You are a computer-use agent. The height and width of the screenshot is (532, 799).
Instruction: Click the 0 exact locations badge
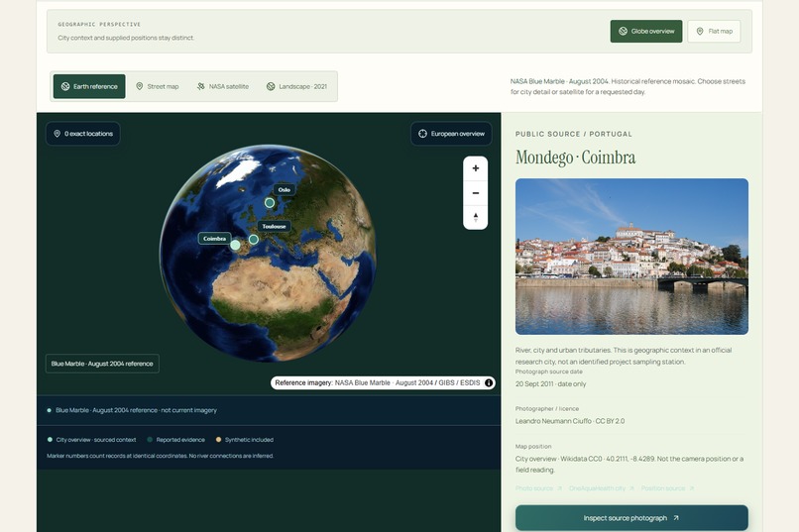83,134
